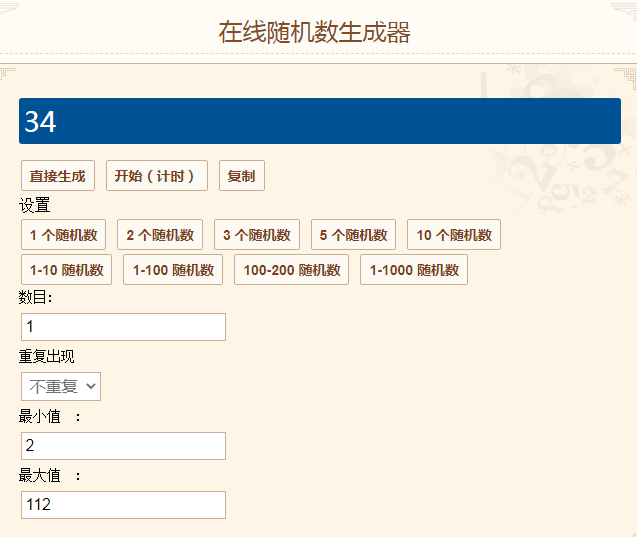Choose the 10 个随机数 preset
637x537 pixels.
[x=454, y=235]
